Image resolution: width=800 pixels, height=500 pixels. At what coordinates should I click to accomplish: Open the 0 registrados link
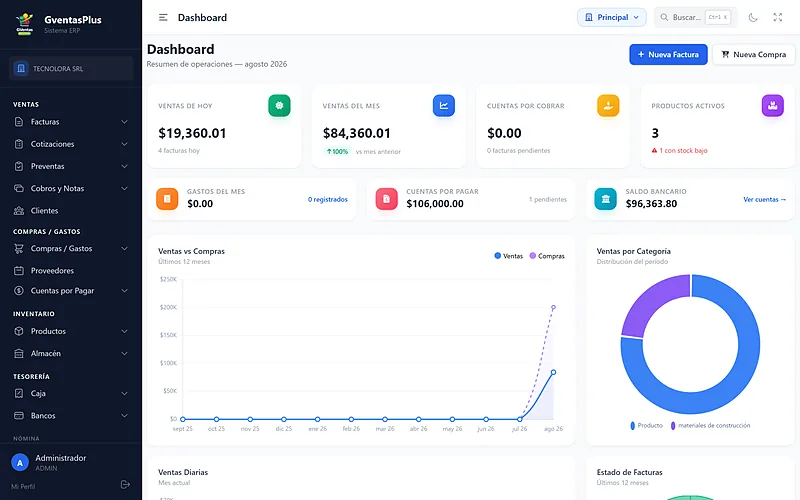pyautogui.click(x=328, y=199)
